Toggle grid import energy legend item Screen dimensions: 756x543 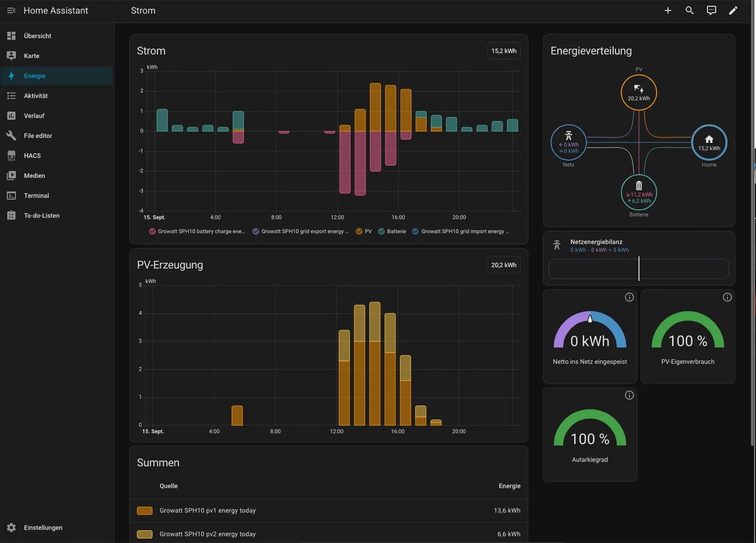[x=461, y=232]
